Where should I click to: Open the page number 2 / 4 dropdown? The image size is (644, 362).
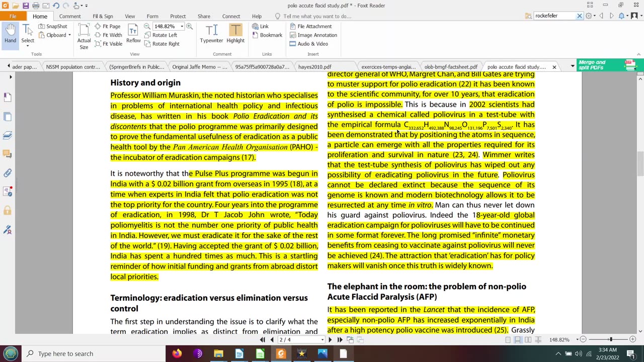tap(322, 340)
